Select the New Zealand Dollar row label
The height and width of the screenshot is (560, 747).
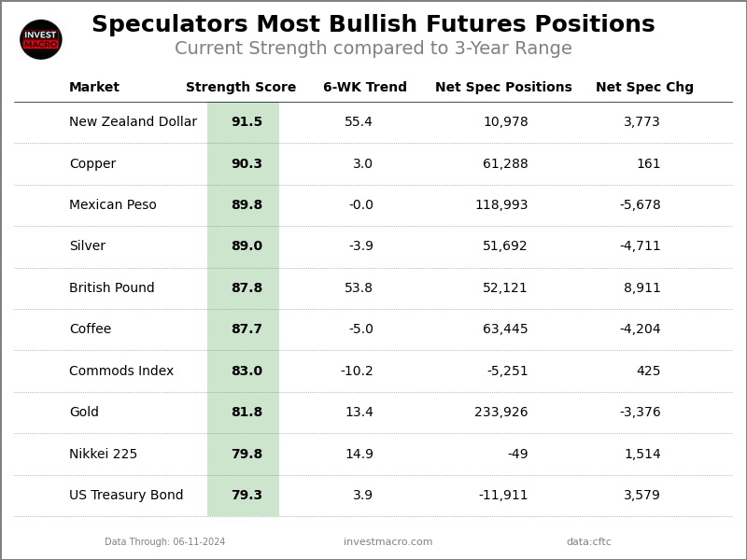tap(133, 122)
